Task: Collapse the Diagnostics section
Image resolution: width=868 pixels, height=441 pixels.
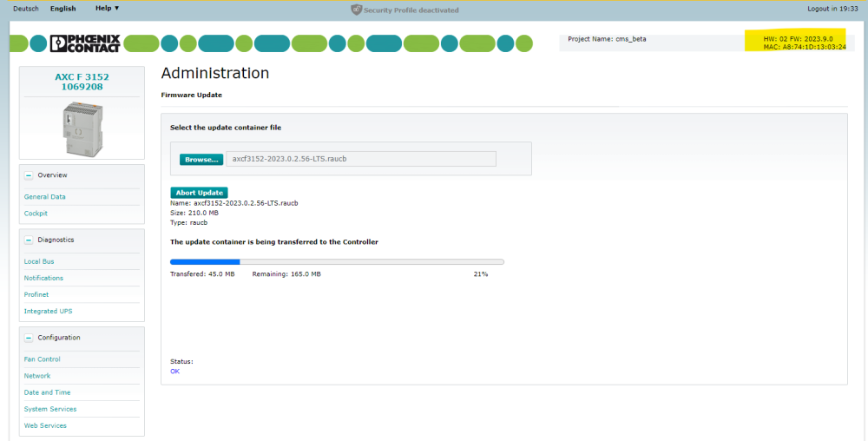Action: 29,240
